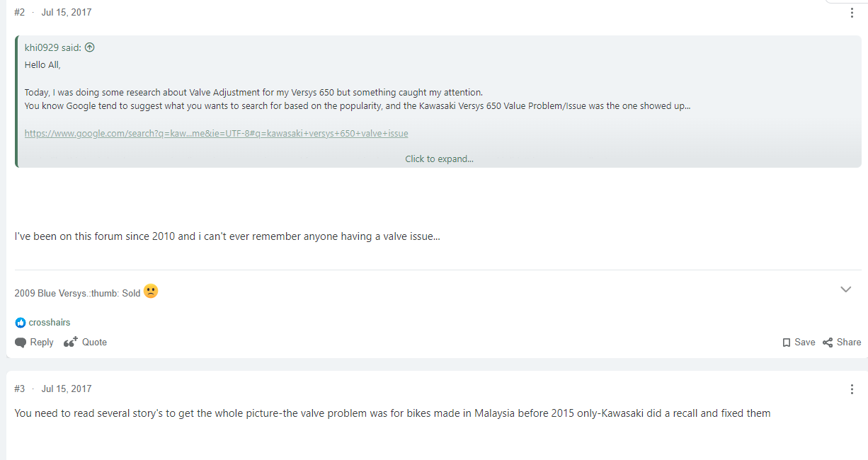The image size is (868, 460).
Task: Open the #3 post permalink
Action: pyautogui.click(x=20, y=389)
